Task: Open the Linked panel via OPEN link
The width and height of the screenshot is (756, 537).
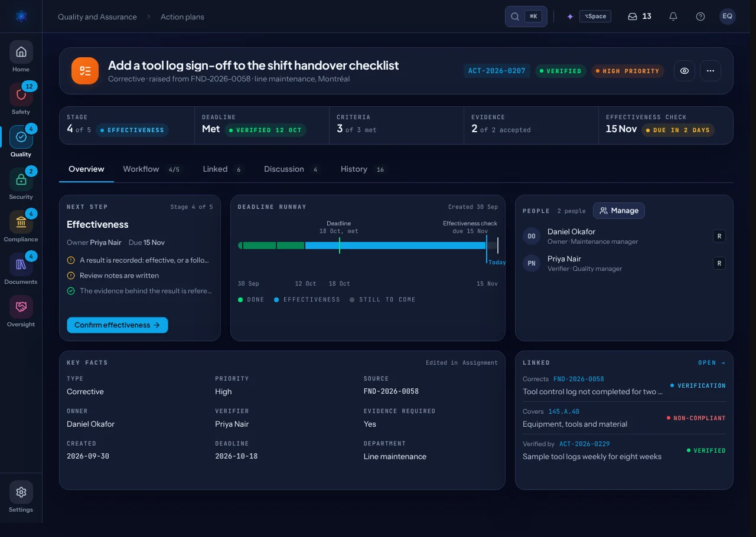Action: pyautogui.click(x=712, y=363)
